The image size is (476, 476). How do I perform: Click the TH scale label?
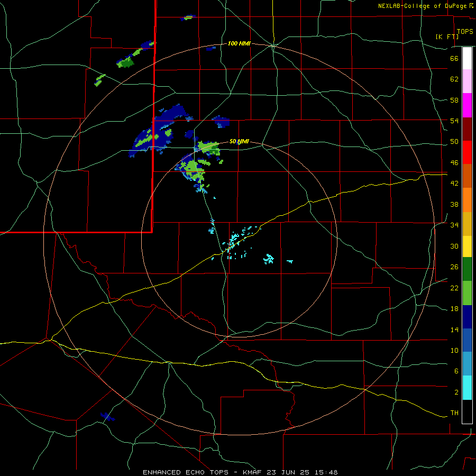coord(454,413)
